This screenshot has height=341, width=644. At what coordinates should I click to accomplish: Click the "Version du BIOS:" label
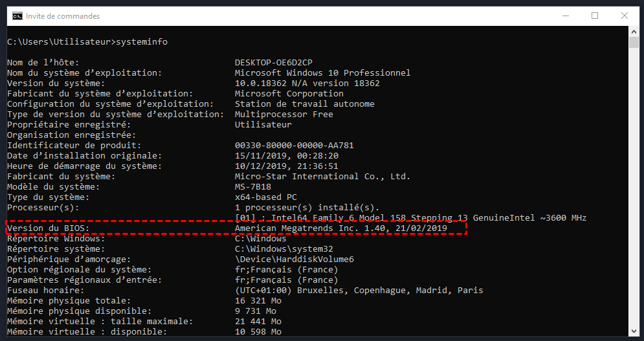(47, 228)
